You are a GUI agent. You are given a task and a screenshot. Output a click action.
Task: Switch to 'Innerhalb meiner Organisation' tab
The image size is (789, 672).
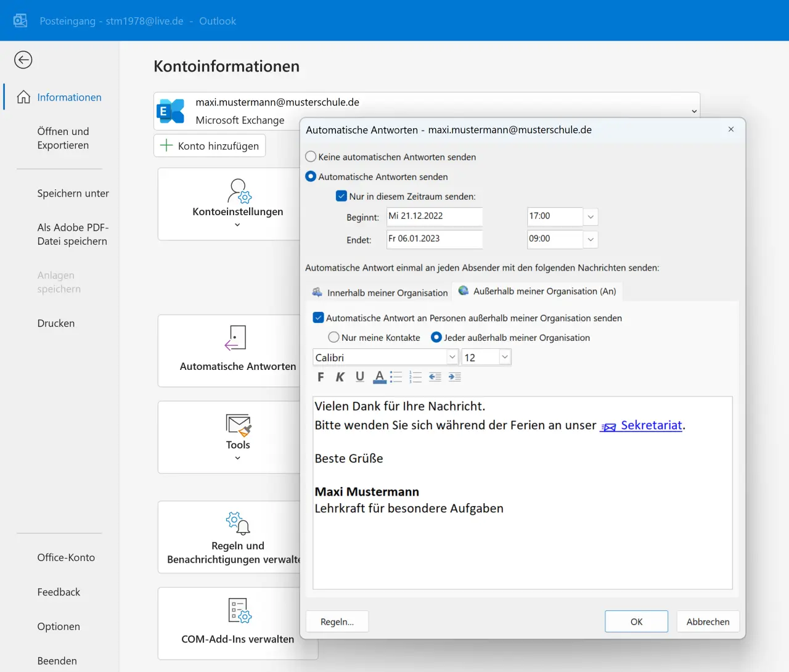click(x=380, y=292)
